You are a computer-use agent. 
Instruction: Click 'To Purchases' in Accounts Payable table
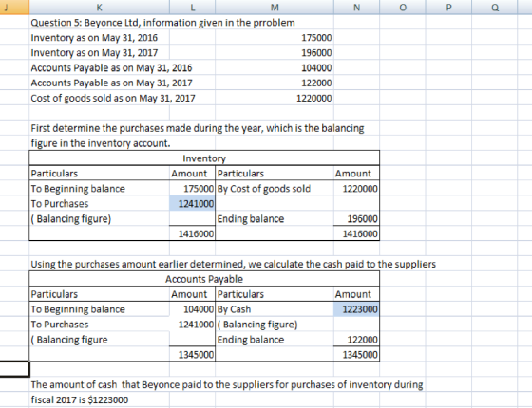60,325
